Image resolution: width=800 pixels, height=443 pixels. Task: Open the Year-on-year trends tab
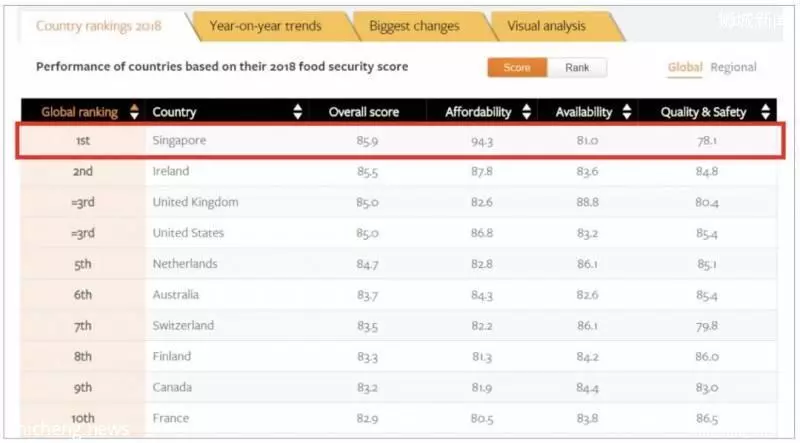(265, 26)
